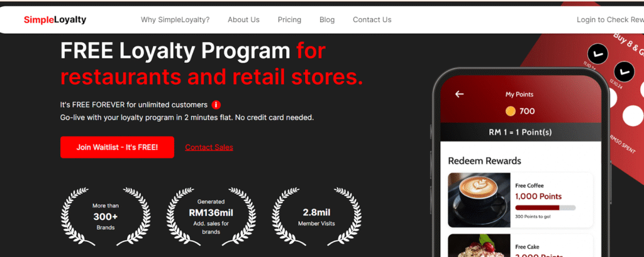644x257 pixels.
Task: Click the Free Coffee points progress bar
Action: pos(545,207)
